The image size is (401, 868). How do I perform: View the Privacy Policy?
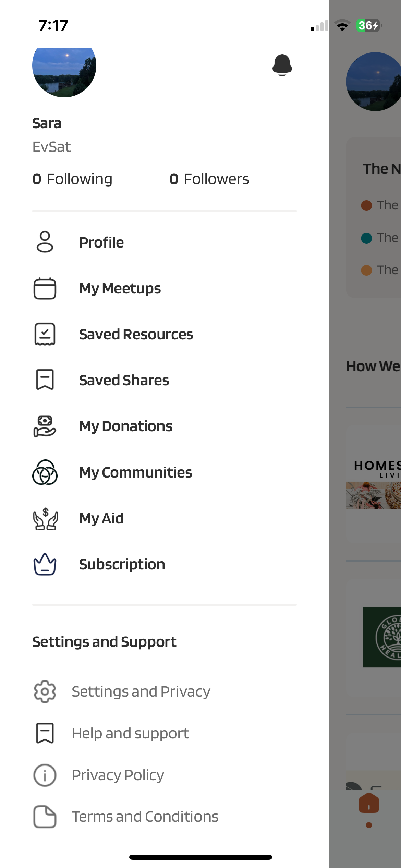(x=118, y=775)
